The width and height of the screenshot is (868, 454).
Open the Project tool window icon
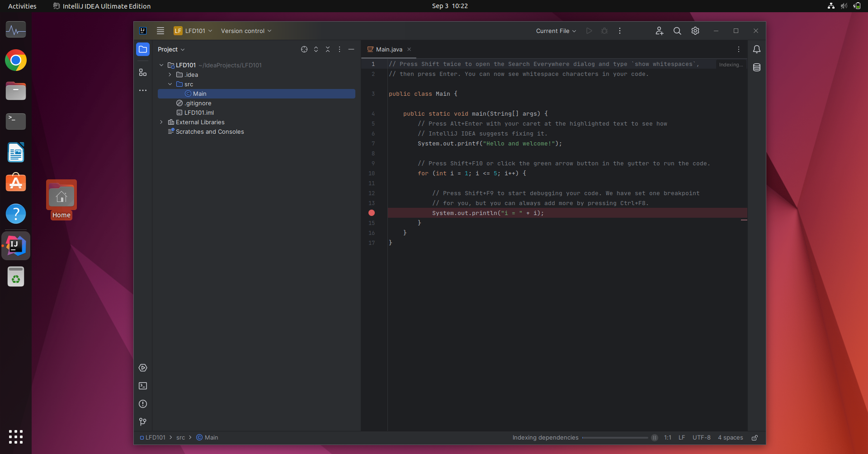pos(143,49)
